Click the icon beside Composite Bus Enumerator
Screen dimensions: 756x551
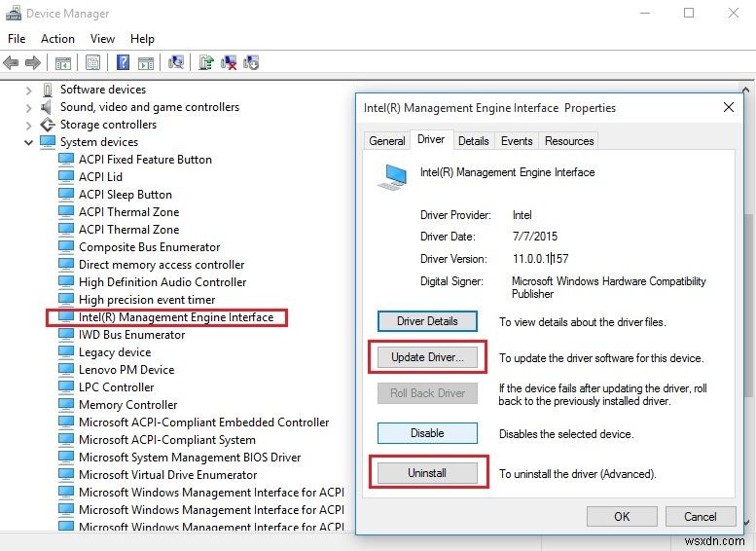[x=66, y=247]
